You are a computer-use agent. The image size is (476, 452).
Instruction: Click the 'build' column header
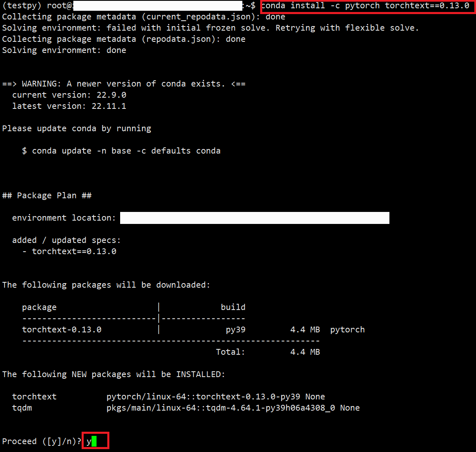233,307
